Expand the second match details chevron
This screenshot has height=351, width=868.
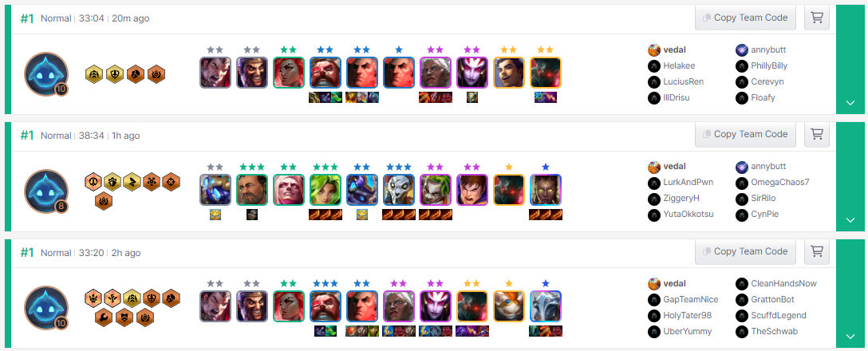[x=851, y=220]
